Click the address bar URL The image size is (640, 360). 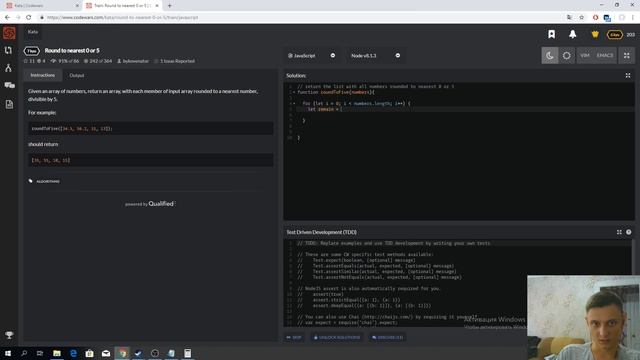pos(122,18)
